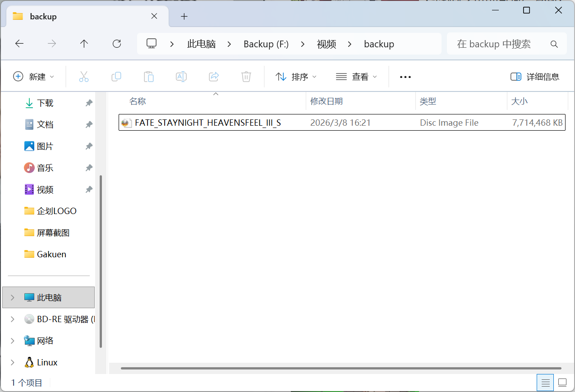Click the horizontal scrollbar in file list

click(341, 368)
